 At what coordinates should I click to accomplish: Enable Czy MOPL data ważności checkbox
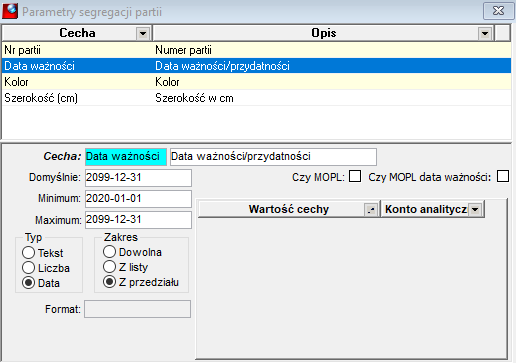point(503,176)
